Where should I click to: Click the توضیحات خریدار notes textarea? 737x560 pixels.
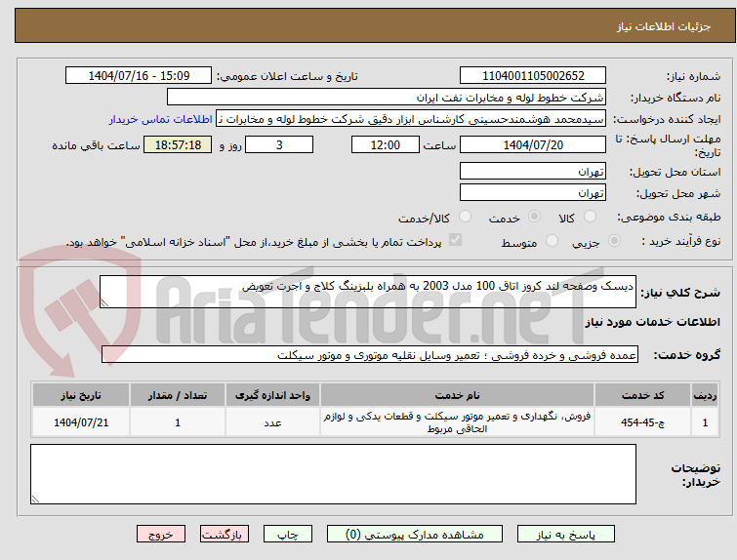point(333,474)
